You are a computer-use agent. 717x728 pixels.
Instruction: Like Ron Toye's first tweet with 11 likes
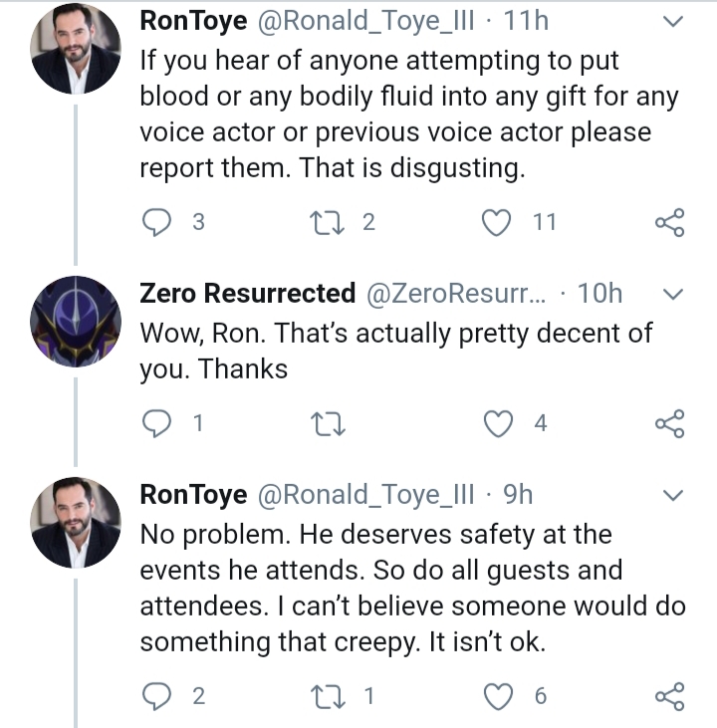(x=496, y=222)
